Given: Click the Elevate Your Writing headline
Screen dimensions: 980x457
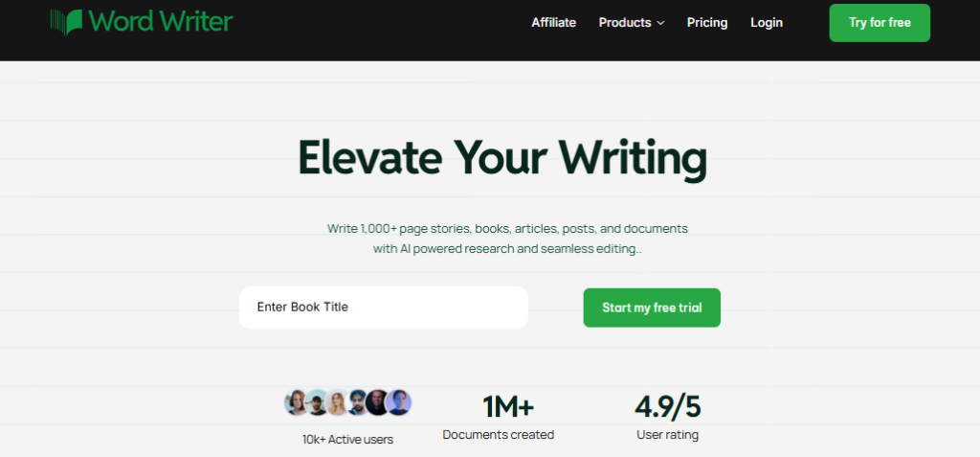Looking at the screenshot, I should click(502, 159).
